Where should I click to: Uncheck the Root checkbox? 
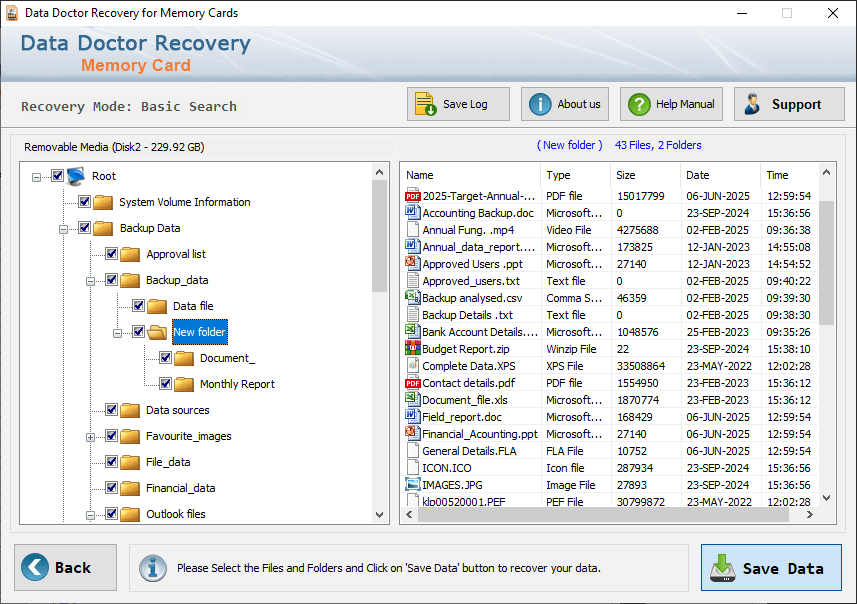tap(57, 175)
